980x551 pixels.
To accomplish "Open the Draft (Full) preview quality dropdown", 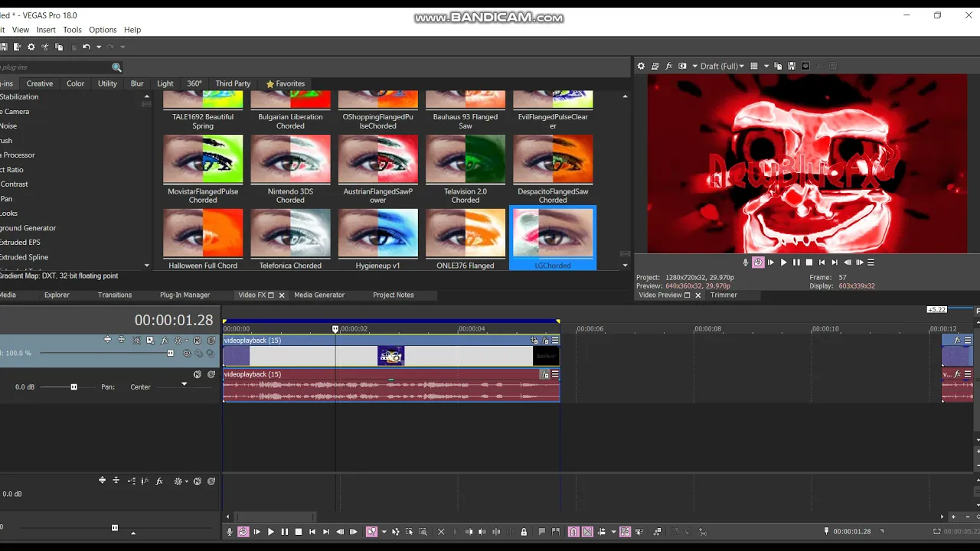I will (722, 66).
